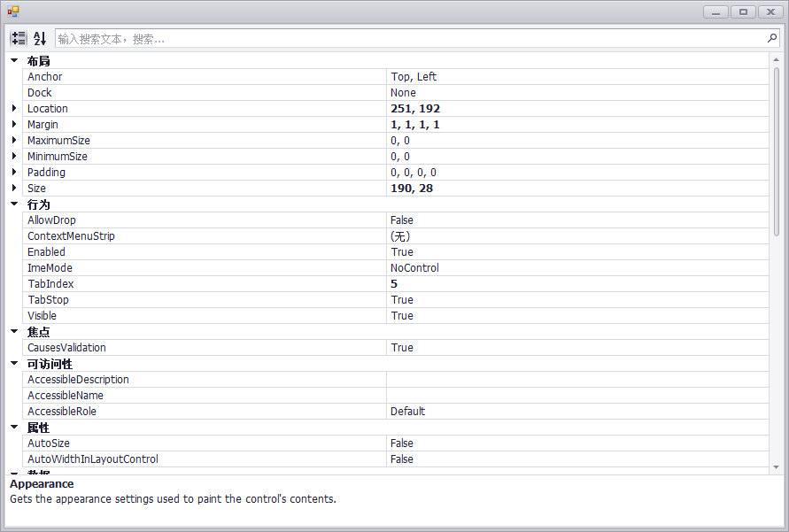Select the TabIndex property

205,283
